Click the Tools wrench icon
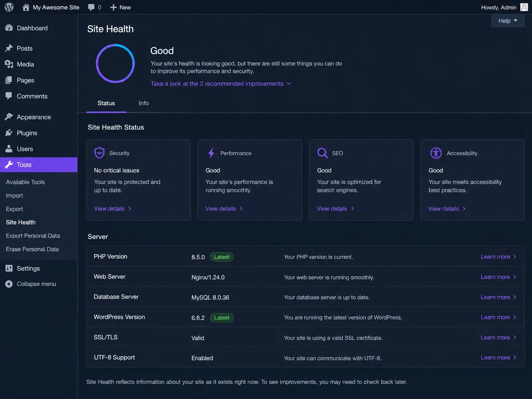The width and height of the screenshot is (532, 399). (9, 165)
